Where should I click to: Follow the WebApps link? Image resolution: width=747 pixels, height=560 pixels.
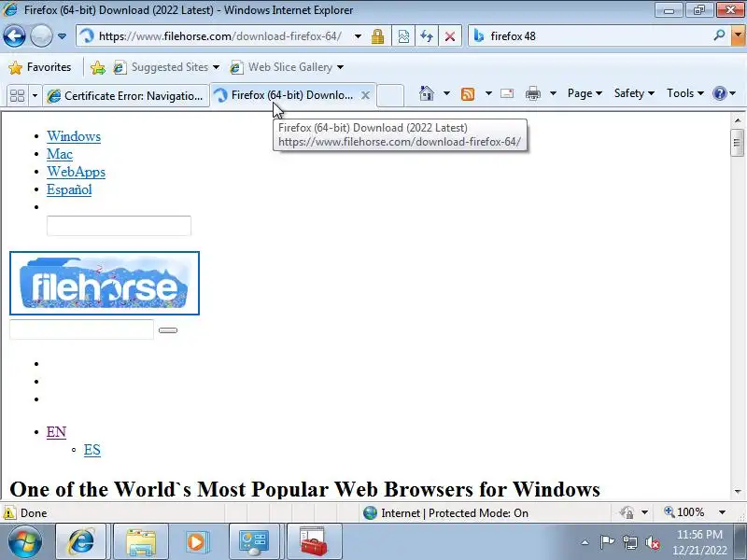76,172
